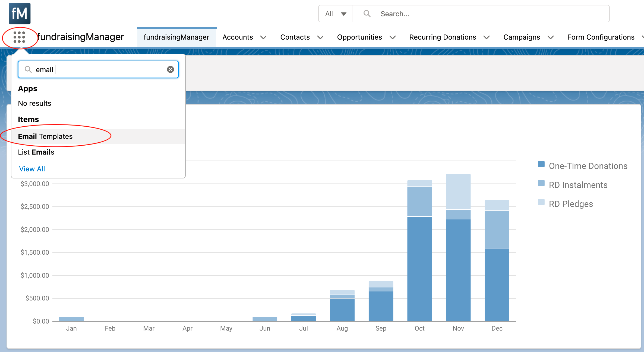644x352 pixels.
Task: Toggle RD Instalments legend entry
Action: (x=578, y=185)
